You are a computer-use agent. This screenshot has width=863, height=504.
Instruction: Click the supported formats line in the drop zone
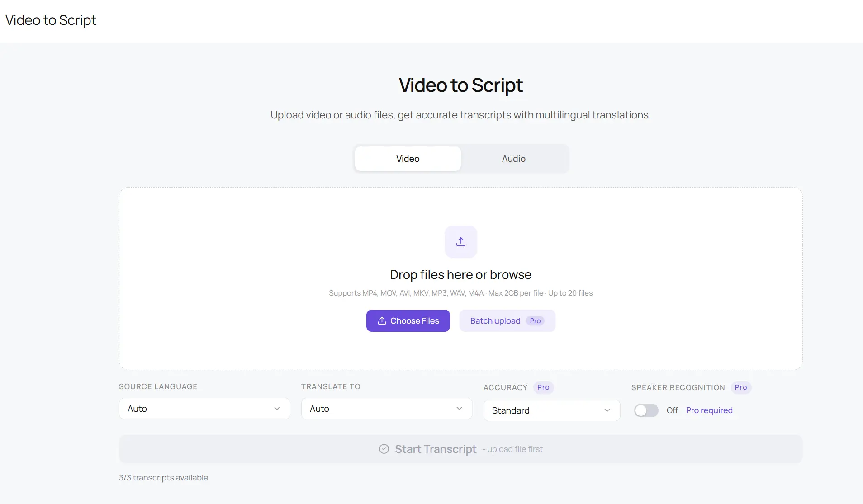[x=460, y=293]
